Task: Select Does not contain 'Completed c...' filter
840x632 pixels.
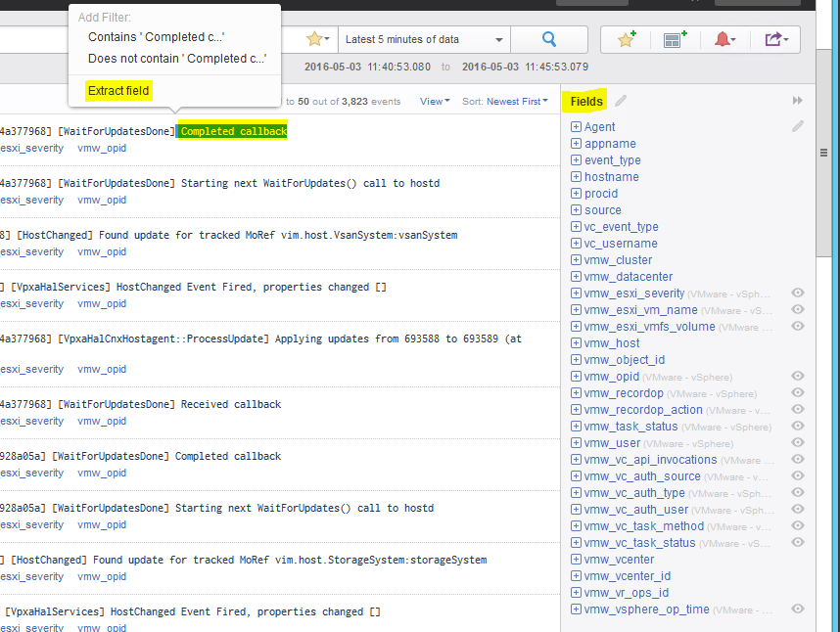Action: pyautogui.click(x=177, y=59)
